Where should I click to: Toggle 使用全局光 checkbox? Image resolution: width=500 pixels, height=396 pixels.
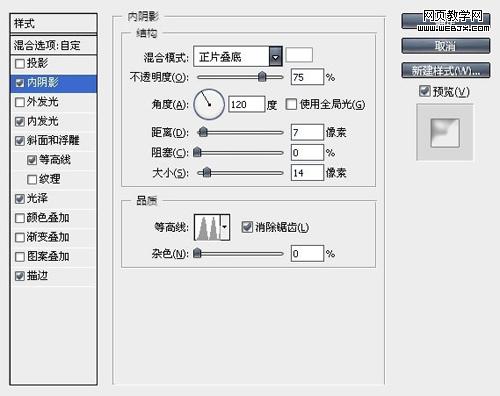[x=291, y=104]
